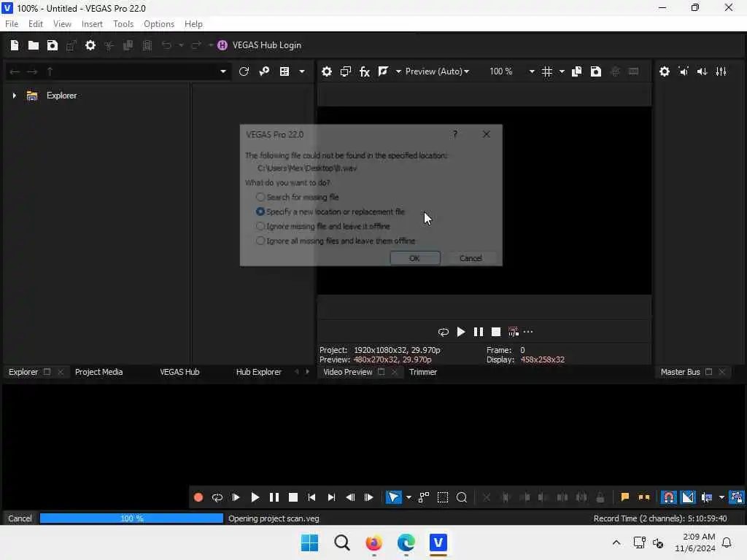Open the Tools menu

pos(123,24)
